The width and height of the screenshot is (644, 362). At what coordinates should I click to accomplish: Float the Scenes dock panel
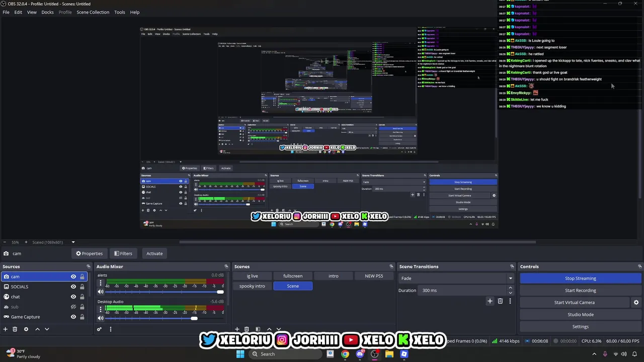coord(391,266)
